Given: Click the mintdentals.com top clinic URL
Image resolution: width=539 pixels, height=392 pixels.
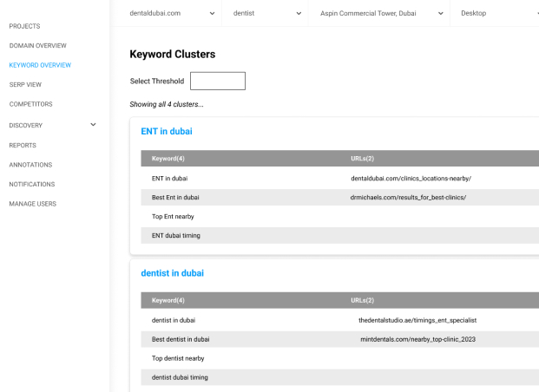Looking at the screenshot, I should [417, 339].
